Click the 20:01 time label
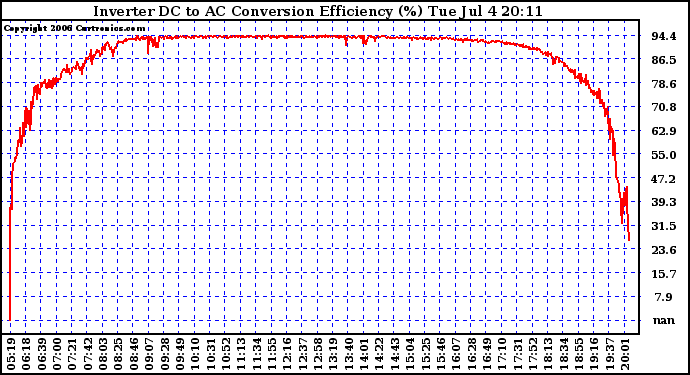The image size is (690, 375). tap(625, 354)
